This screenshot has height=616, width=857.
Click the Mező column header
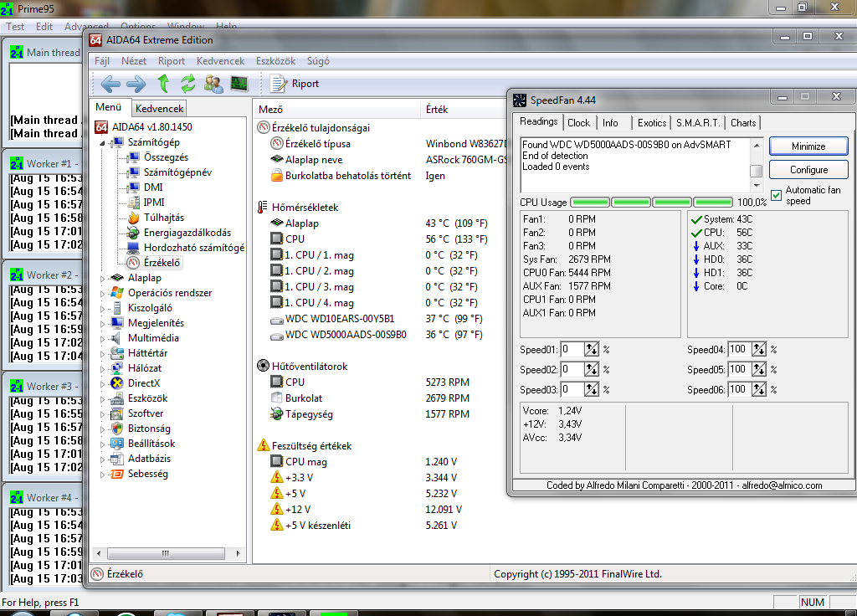click(x=336, y=110)
